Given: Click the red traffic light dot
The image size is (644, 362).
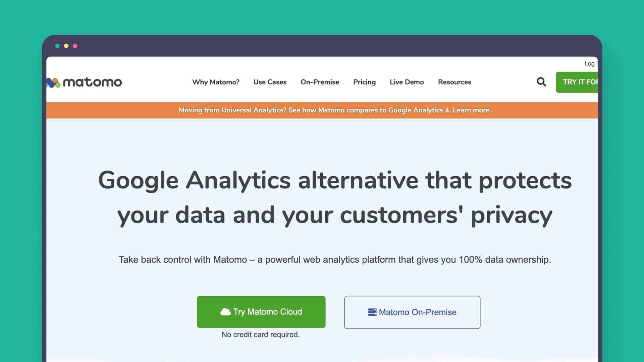Looking at the screenshot, I should click(x=75, y=46).
